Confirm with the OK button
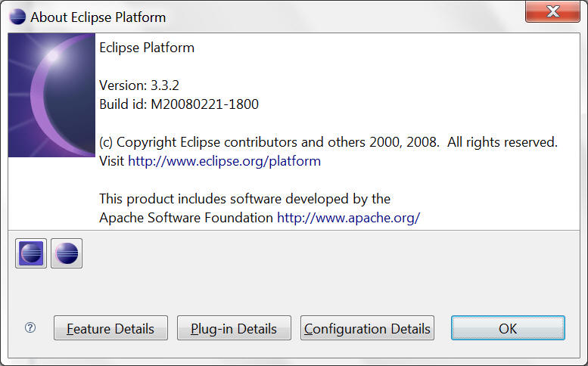588x366 pixels. tap(508, 328)
